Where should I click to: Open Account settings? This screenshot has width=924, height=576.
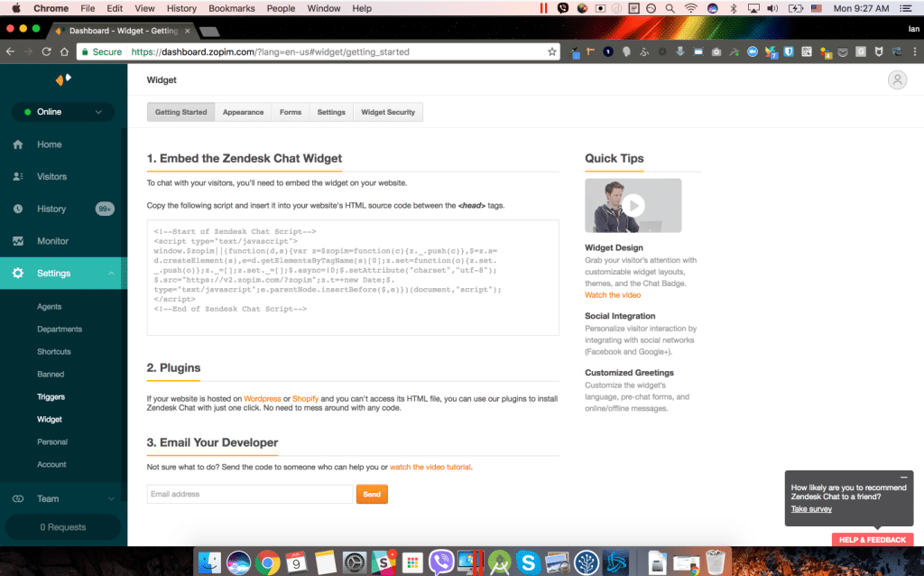point(51,465)
